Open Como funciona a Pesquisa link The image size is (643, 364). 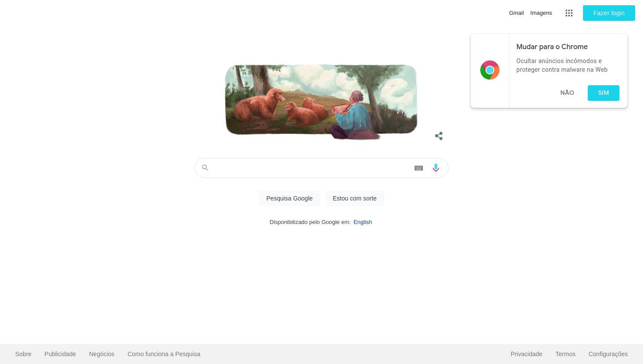(164, 354)
